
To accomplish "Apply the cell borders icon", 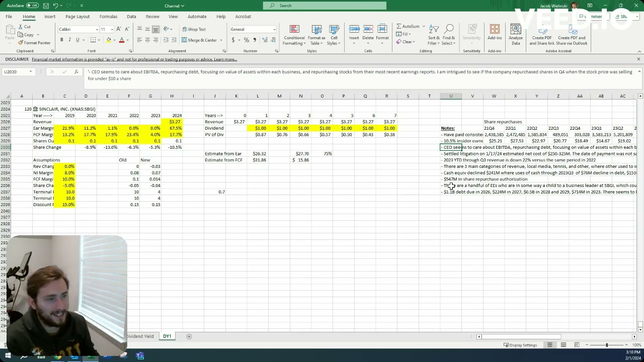I will 94,40.
